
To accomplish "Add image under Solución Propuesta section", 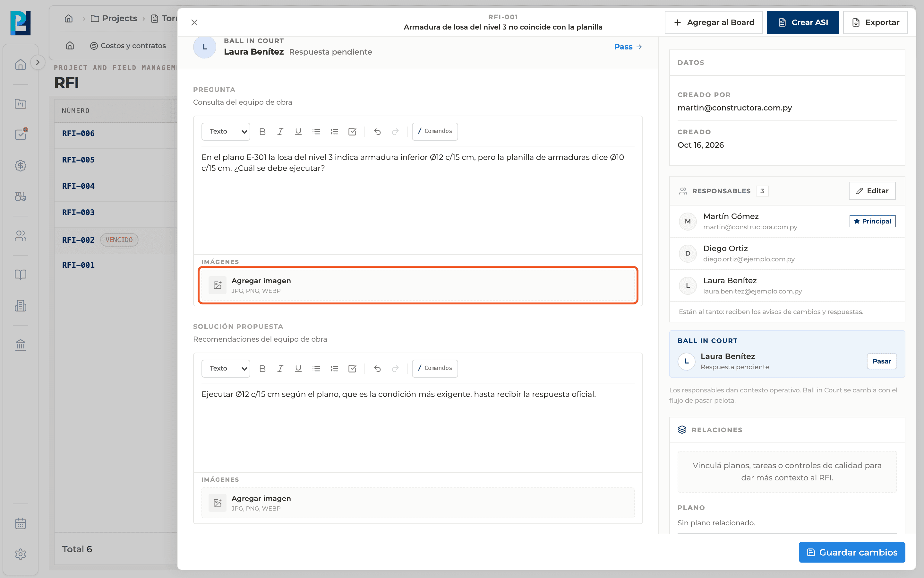I will (x=418, y=503).
